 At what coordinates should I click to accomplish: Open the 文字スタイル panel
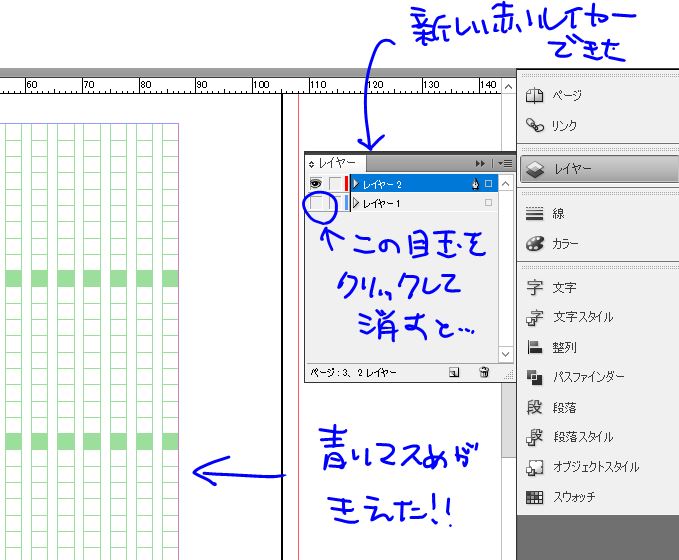598,317
